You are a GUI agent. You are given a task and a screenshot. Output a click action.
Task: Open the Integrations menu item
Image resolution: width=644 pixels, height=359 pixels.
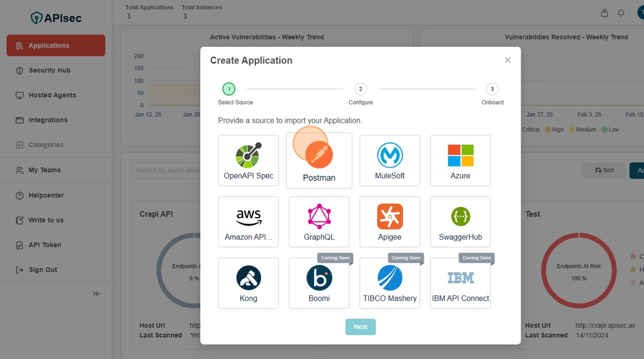[x=48, y=120]
